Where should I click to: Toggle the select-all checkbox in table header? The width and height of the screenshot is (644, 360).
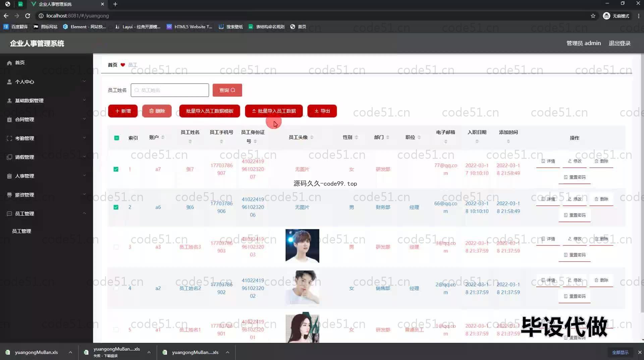click(x=116, y=138)
